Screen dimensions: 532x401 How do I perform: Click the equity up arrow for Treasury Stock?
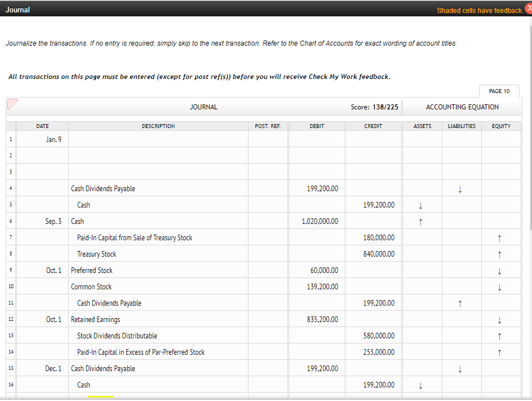tap(499, 254)
